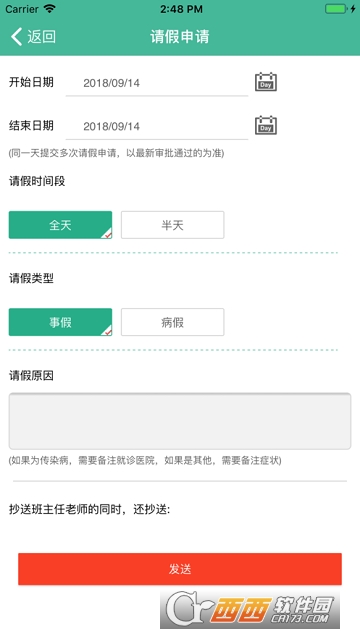Click the 西西软件园 watermark logo
Screen dimensions: 360x639
coord(250,609)
